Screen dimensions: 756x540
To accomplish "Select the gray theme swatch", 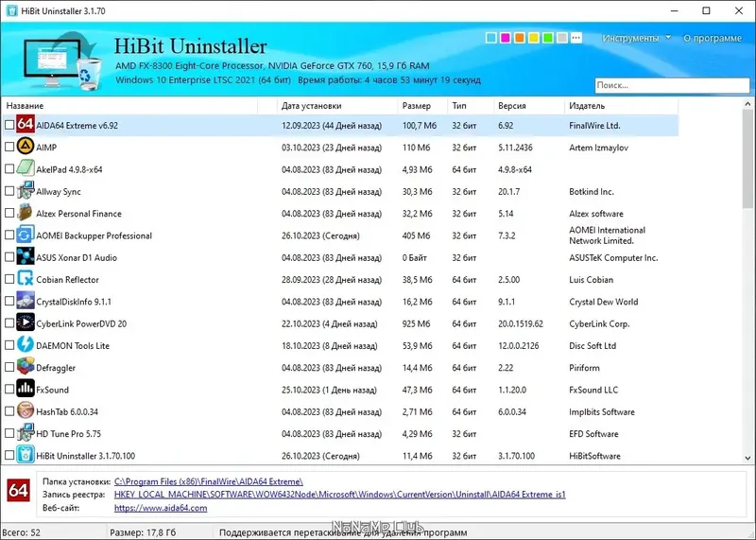I will point(561,38).
